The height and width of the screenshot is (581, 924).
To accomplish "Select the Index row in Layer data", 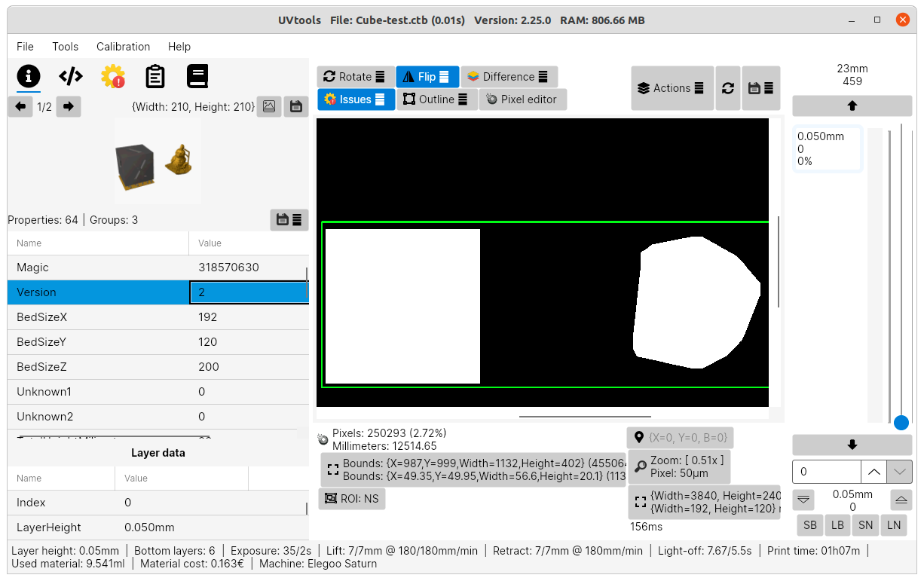I will tap(158, 503).
